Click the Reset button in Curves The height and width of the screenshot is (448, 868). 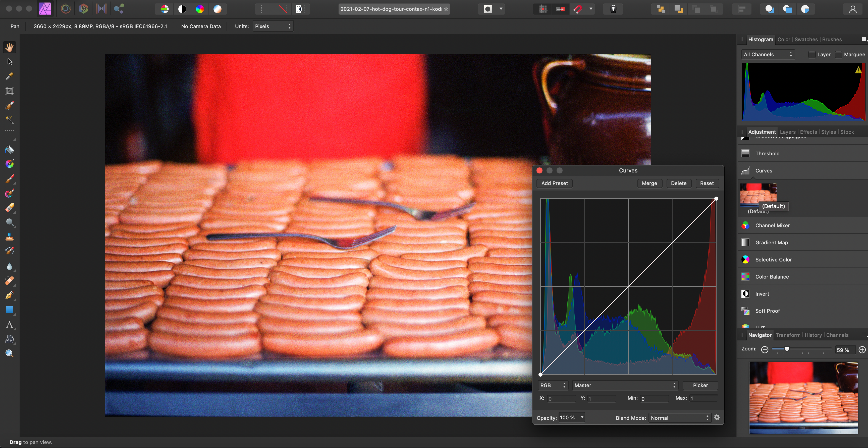(x=707, y=183)
